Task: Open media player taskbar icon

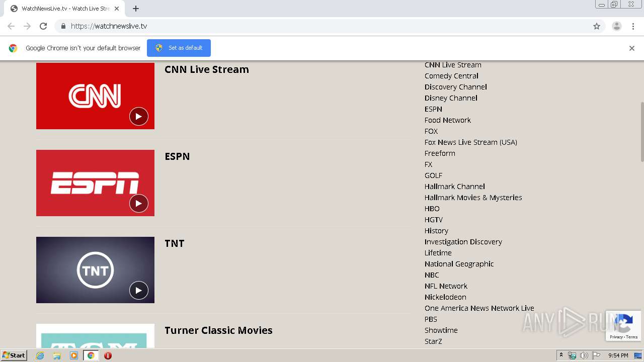Action: point(74,355)
